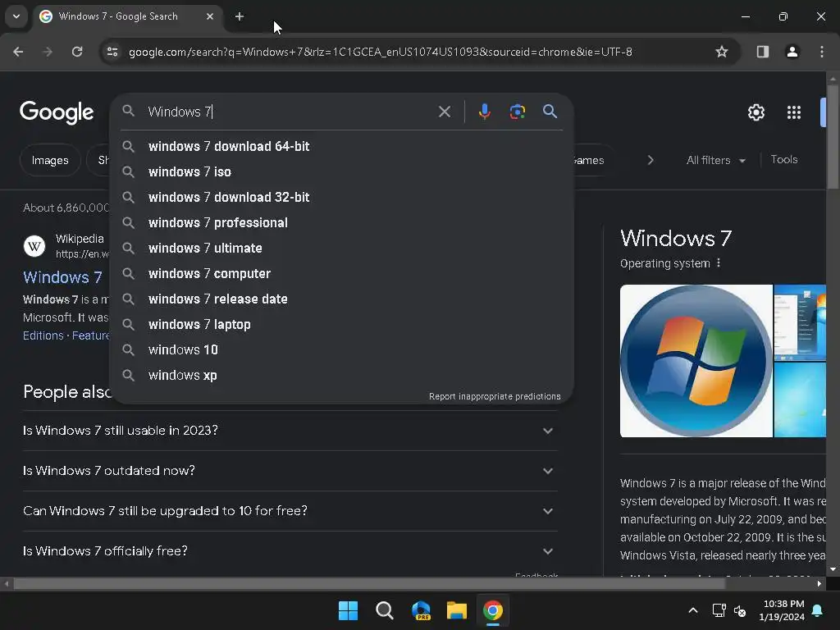Select suggestion windows 7 professional
The width and height of the screenshot is (840, 630).
tap(341, 223)
